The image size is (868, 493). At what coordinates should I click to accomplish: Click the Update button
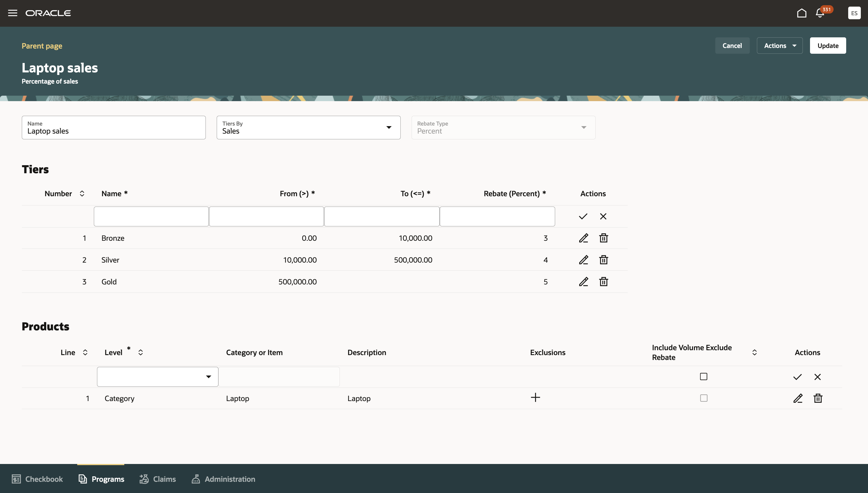(828, 46)
